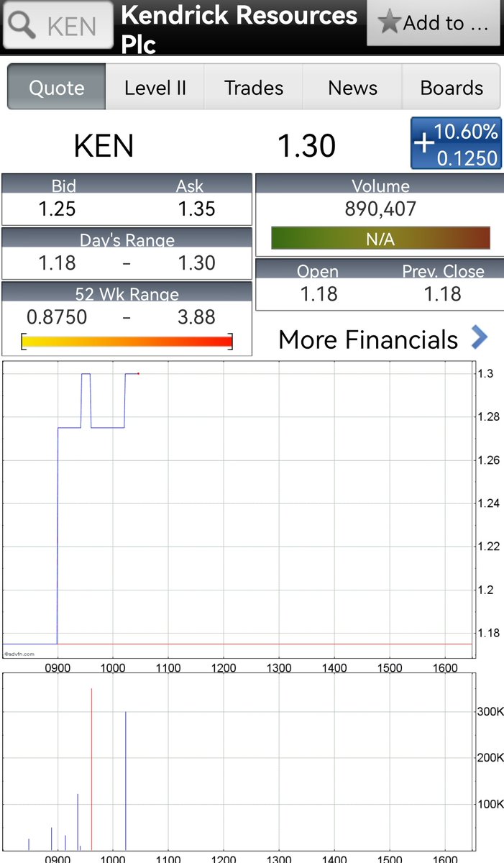Click the intraday price chart
This screenshot has width=504, height=863.
click(x=237, y=510)
